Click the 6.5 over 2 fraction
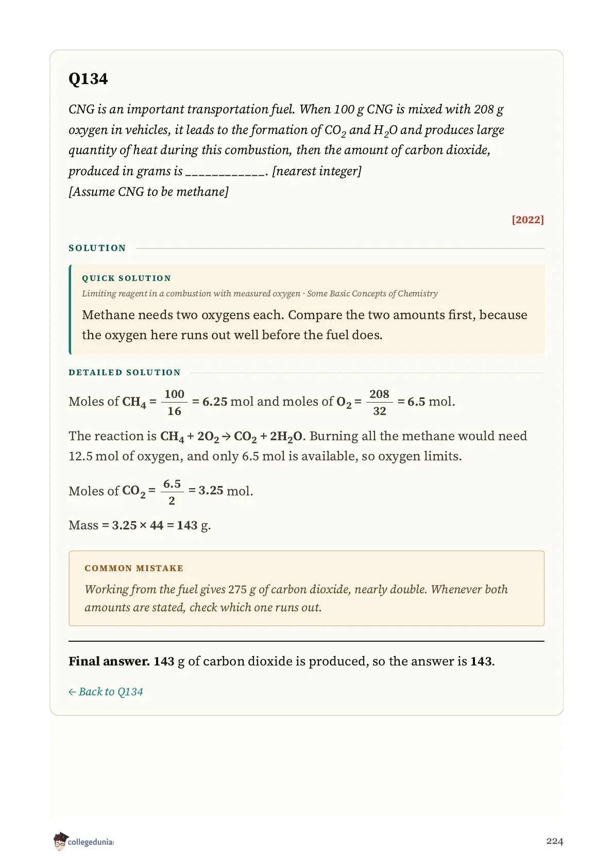Image resolution: width=613 pixels, height=868 pixels. coord(172,492)
